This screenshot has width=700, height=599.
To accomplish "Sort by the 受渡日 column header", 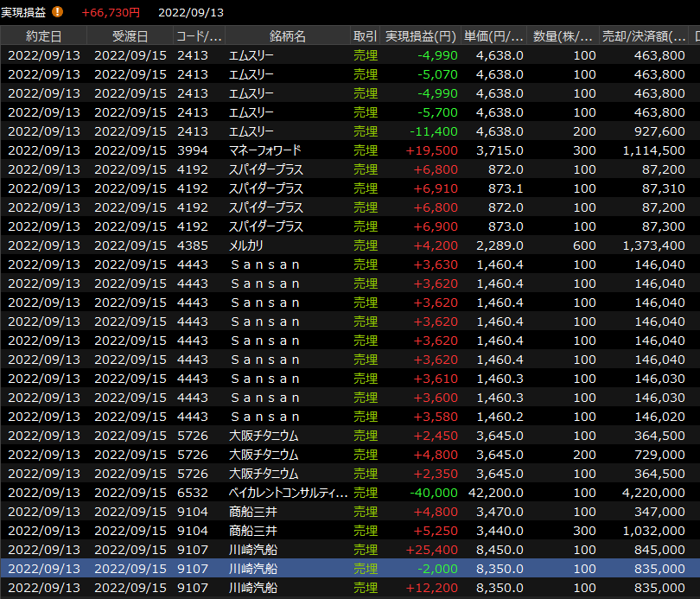I will tap(130, 36).
